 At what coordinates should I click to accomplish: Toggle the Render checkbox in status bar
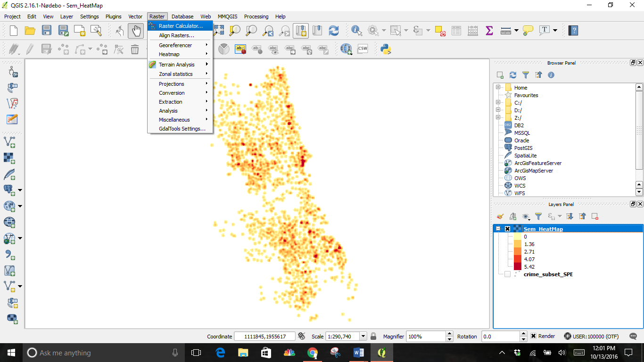click(x=533, y=336)
